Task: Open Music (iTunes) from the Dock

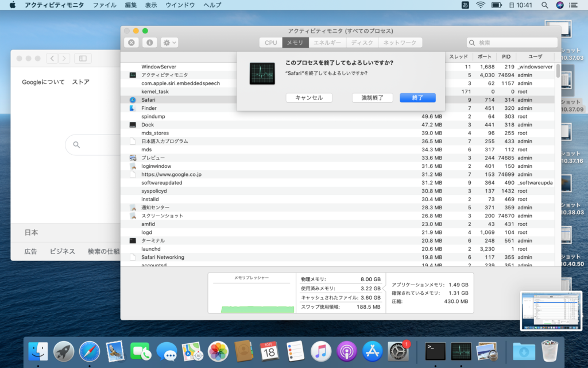Action: 320,352
